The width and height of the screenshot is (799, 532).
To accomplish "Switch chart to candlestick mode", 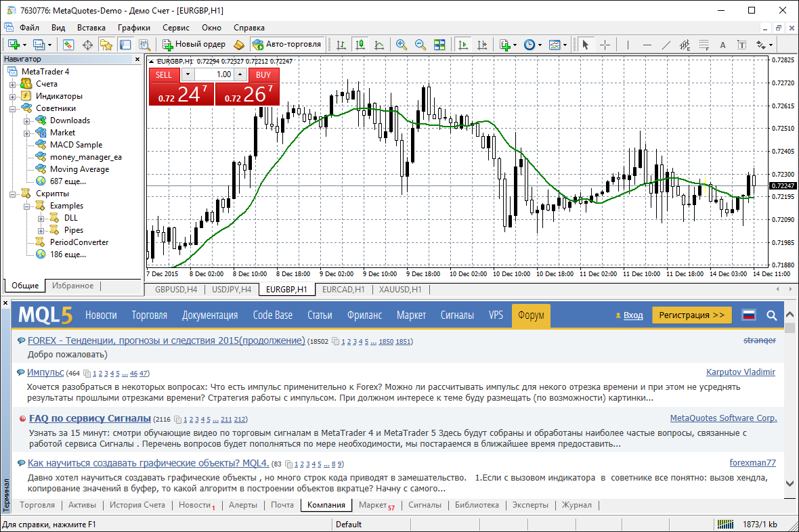I will 360,45.
